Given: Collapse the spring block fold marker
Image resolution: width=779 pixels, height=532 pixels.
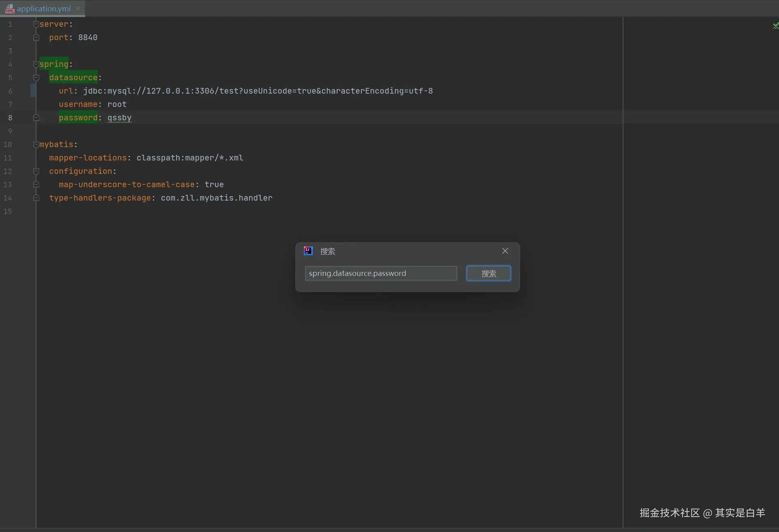Looking at the screenshot, I should [36, 64].
